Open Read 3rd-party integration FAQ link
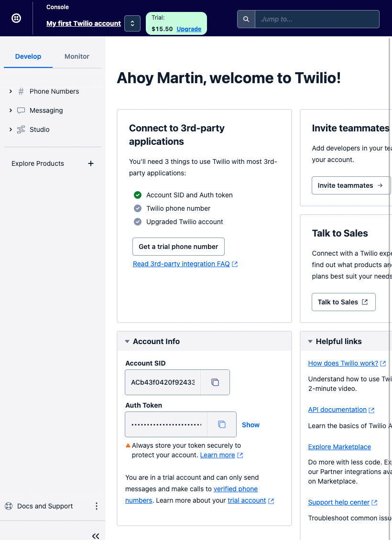The width and height of the screenshot is (392, 540). 181,264
